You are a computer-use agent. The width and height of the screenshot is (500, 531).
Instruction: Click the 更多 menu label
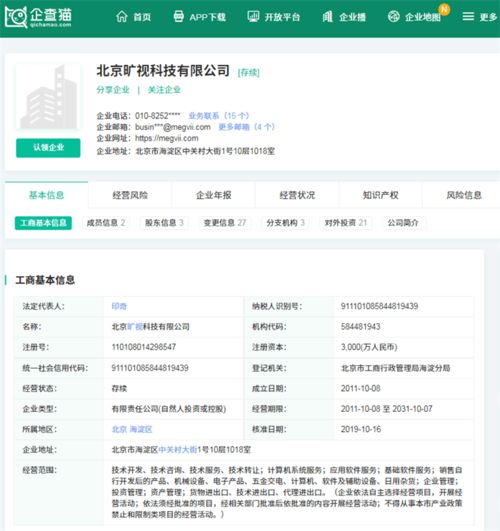point(488,17)
